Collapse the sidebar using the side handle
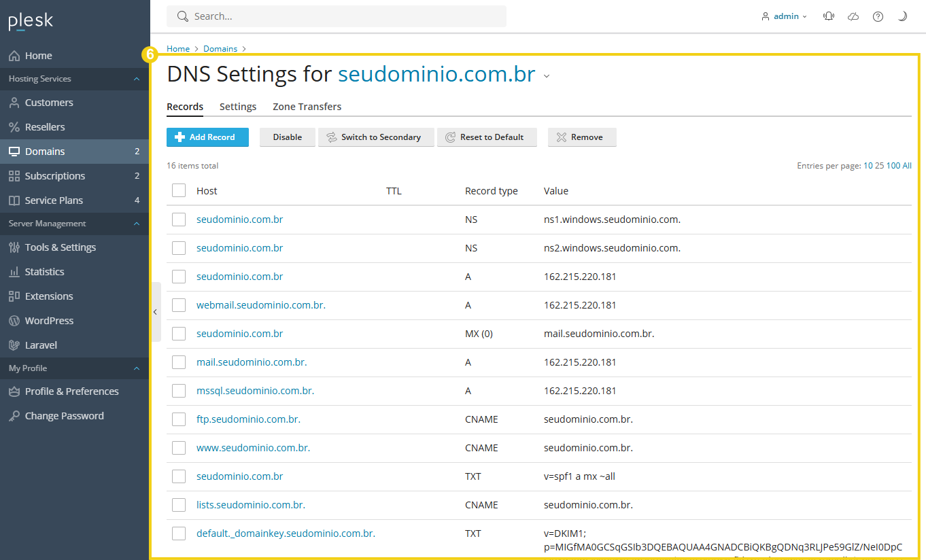The image size is (926, 560). (155, 312)
